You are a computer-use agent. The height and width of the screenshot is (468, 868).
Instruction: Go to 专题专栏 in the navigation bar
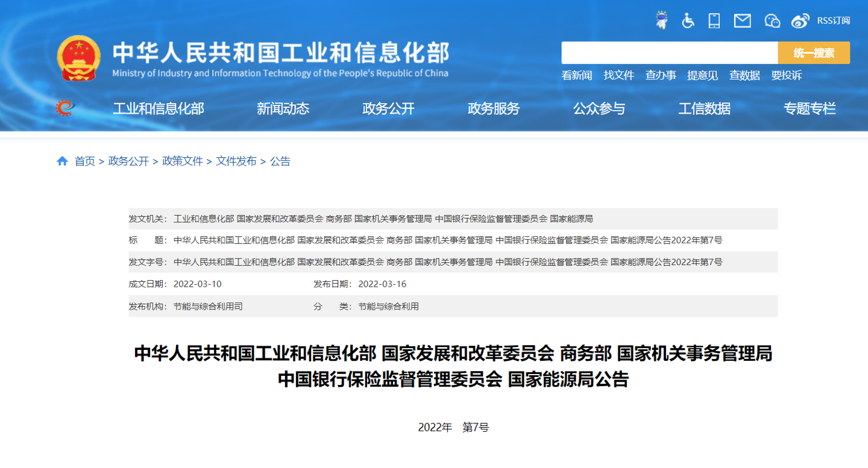pos(810,108)
